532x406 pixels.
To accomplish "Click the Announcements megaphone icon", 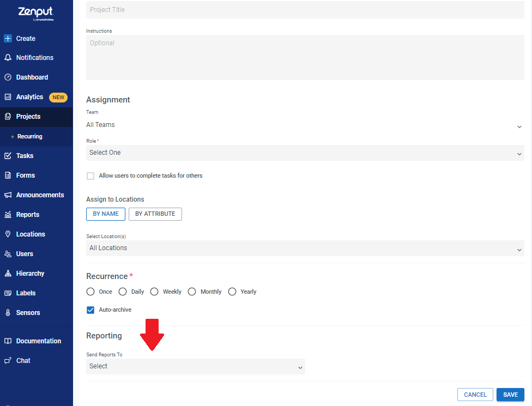I will (8, 195).
